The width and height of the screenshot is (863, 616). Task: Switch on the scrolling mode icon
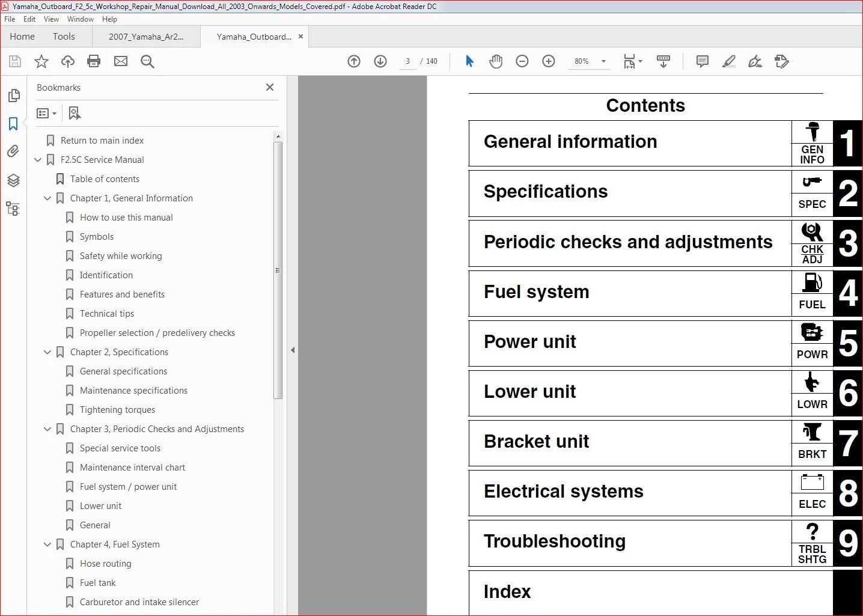(x=663, y=61)
